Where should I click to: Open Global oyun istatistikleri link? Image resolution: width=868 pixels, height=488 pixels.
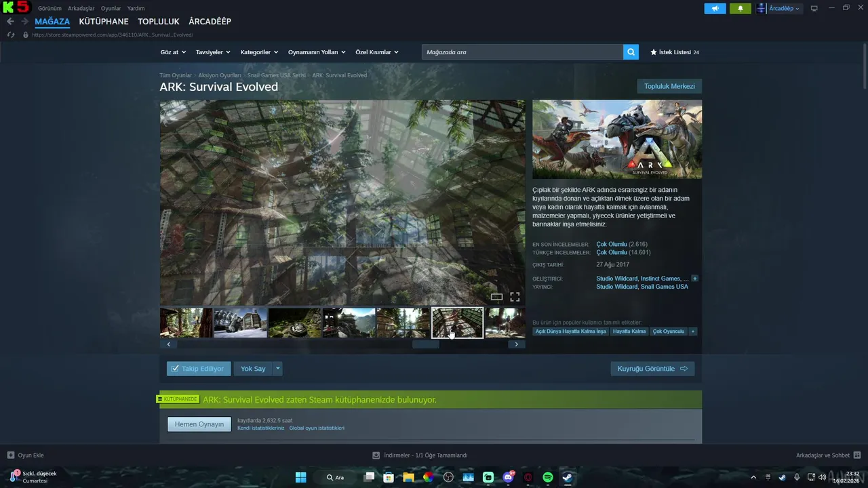[x=317, y=428]
